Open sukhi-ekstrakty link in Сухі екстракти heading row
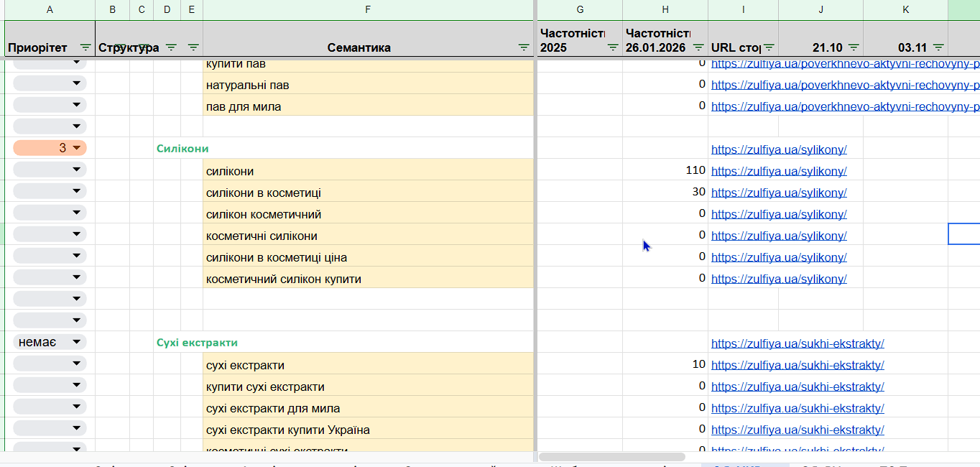Screen dimensions: 980x467 coord(798,343)
